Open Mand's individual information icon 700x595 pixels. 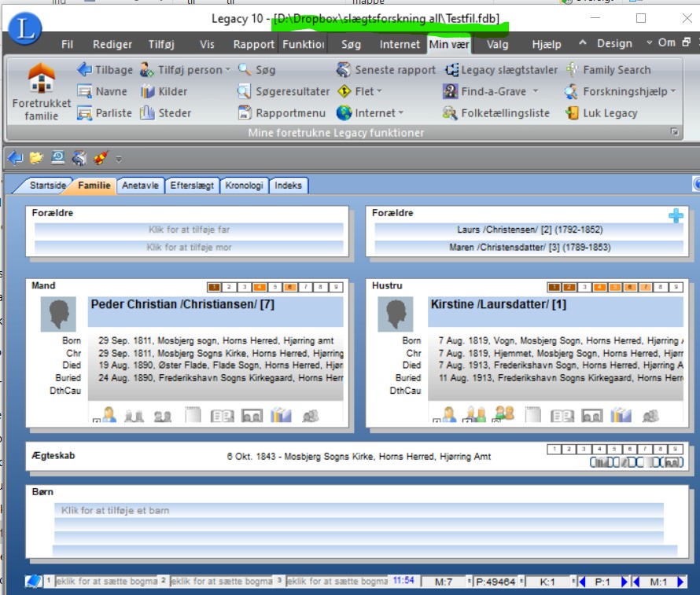pyautogui.click(x=109, y=415)
